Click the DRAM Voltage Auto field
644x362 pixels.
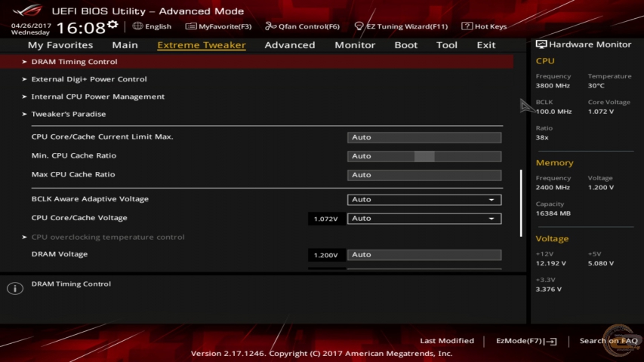point(424,254)
